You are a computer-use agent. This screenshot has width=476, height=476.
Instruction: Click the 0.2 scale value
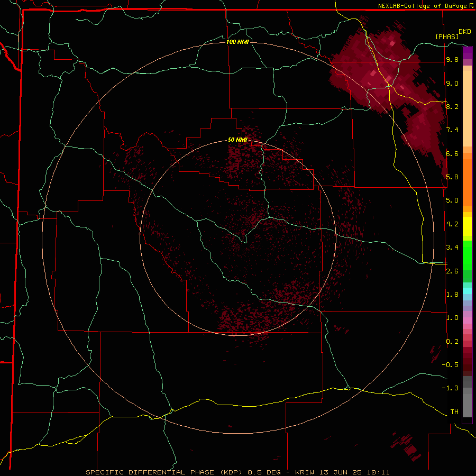(x=452, y=342)
